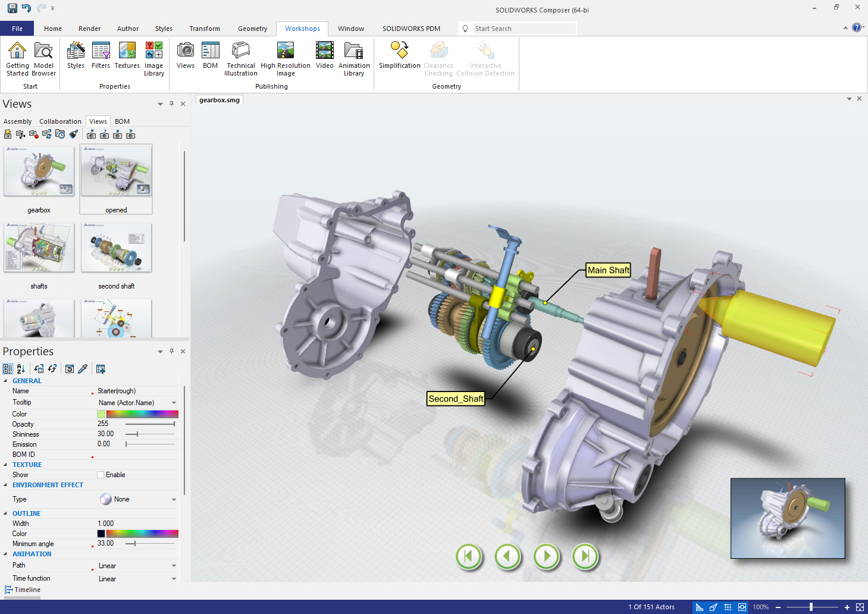Switch to the Transform ribbon tab
The height and width of the screenshot is (614, 868).
tap(205, 29)
